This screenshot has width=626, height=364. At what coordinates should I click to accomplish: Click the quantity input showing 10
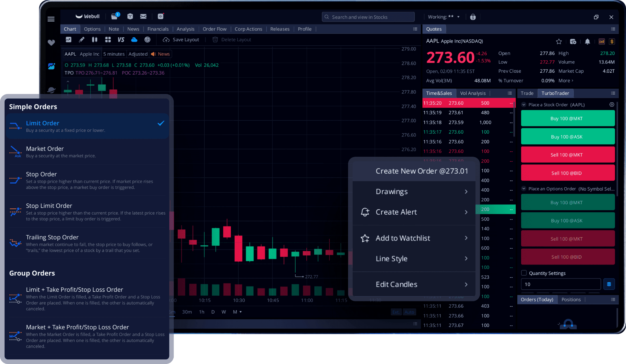pos(561,284)
